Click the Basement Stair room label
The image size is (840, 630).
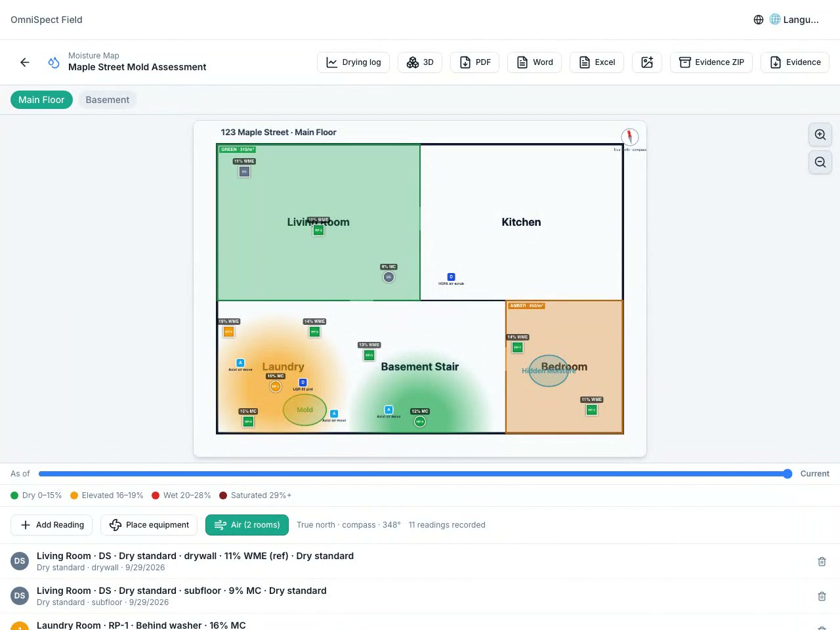click(x=420, y=367)
